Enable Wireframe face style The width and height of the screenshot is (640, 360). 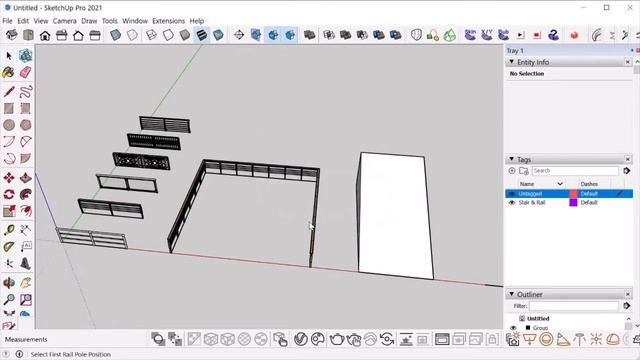[x=151, y=35]
